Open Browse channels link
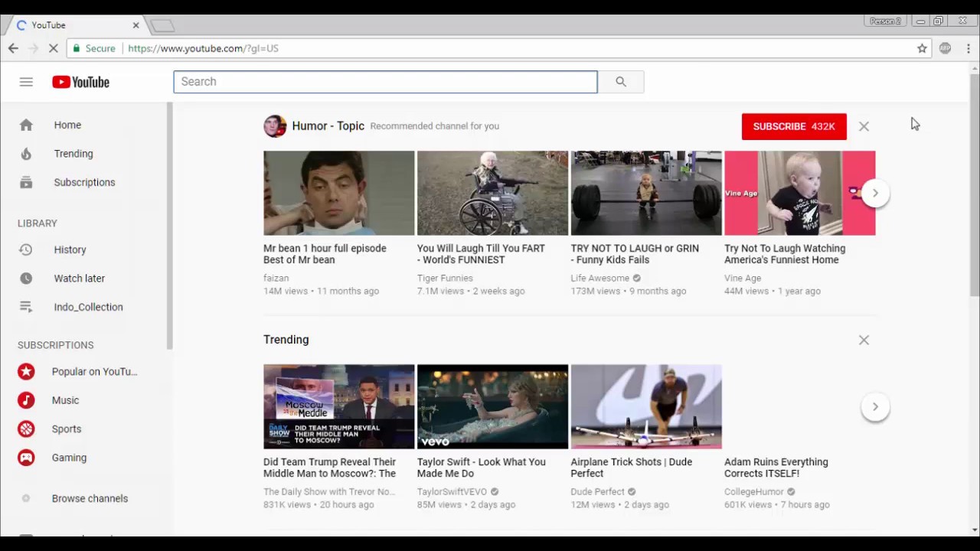980x551 pixels. (90, 498)
